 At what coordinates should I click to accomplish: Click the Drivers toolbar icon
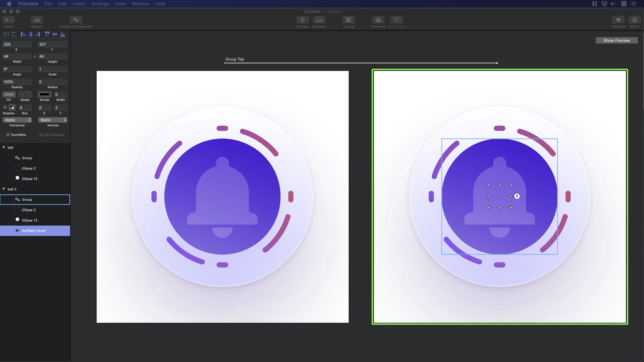click(303, 20)
